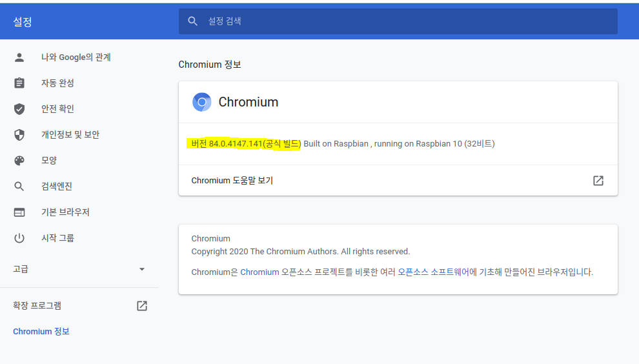Click the external link icon for Chromium 도움말
Image resolution: width=639 pixels, height=364 pixels.
(x=598, y=181)
